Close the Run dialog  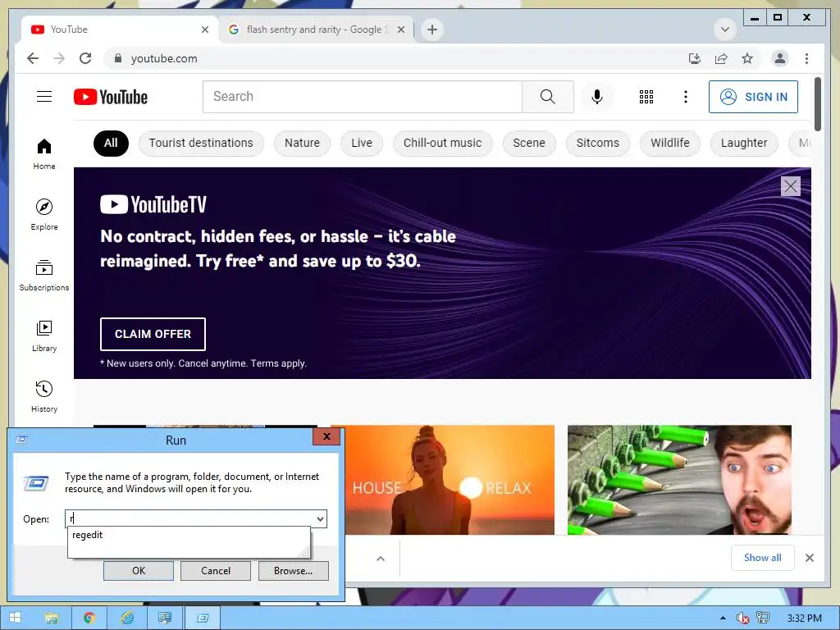click(x=326, y=436)
